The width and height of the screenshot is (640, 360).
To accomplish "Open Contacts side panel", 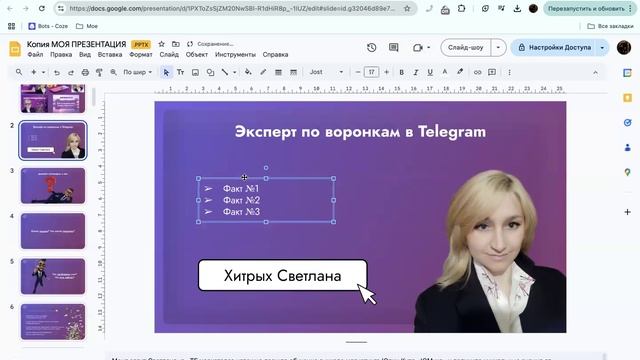I will 627,147.
